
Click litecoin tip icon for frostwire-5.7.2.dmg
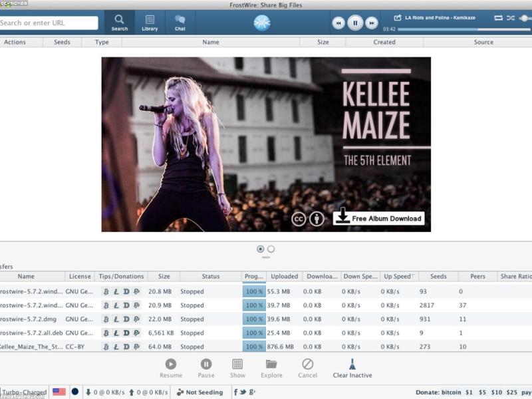pyautogui.click(x=116, y=319)
